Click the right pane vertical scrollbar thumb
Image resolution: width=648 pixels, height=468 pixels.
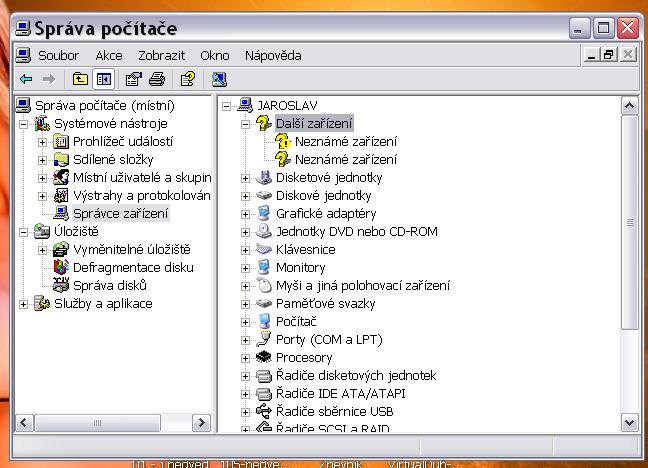[x=630, y=222]
